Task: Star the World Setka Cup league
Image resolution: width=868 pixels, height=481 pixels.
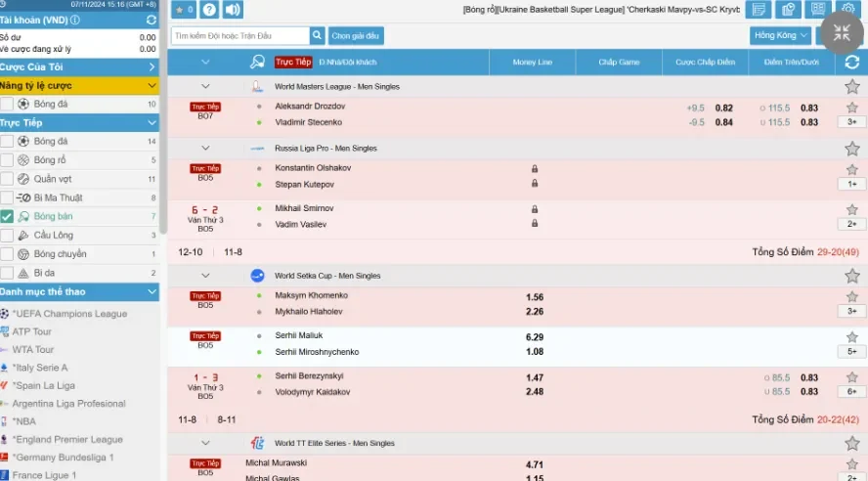Action: tap(851, 276)
